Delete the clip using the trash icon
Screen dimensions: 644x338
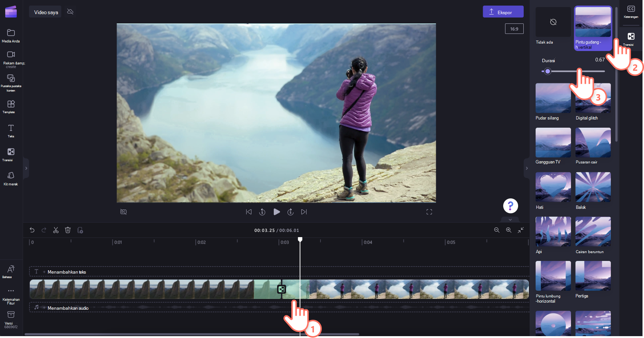point(68,230)
